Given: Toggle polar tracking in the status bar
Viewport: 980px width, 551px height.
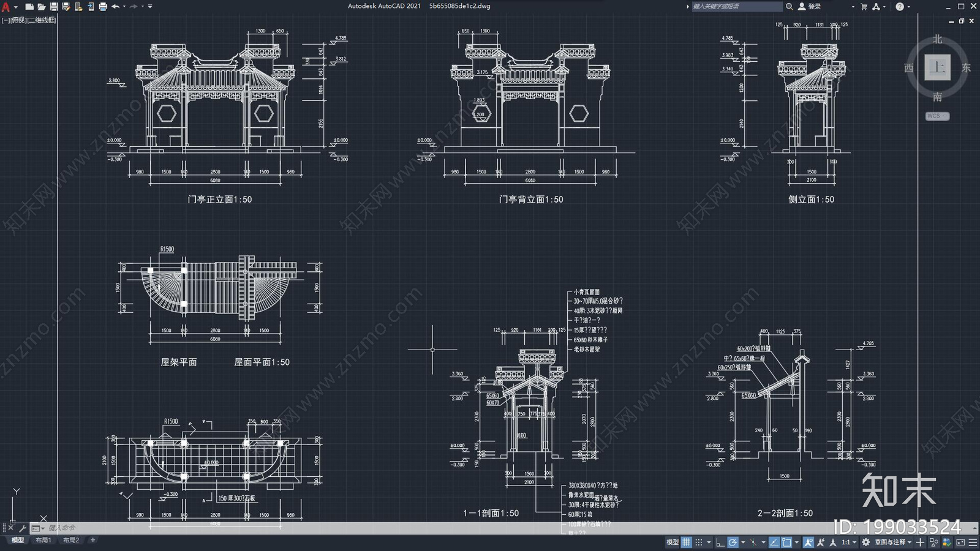Looking at the screenshot, I should [x=733, y=542].
